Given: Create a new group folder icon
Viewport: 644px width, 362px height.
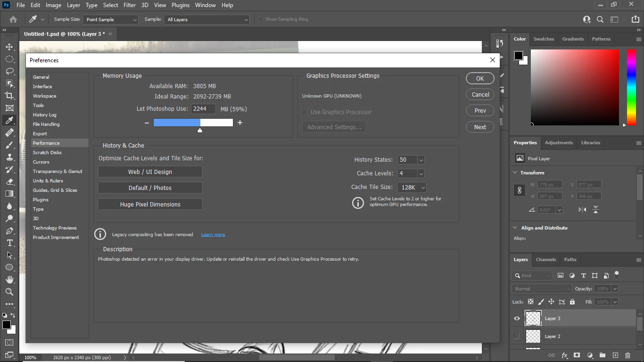Looking at the screenshot, I should 603,355.
